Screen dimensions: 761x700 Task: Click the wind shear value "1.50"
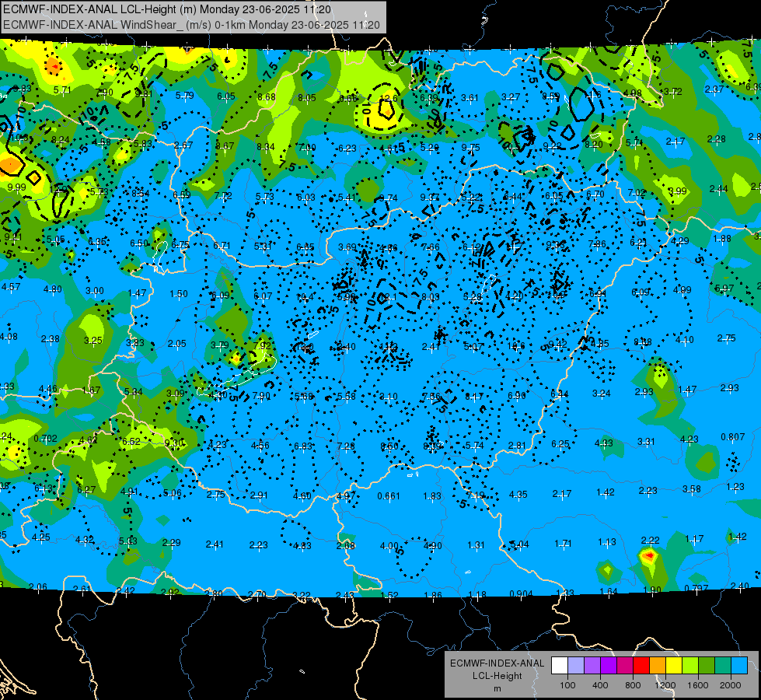click(179, 294)
